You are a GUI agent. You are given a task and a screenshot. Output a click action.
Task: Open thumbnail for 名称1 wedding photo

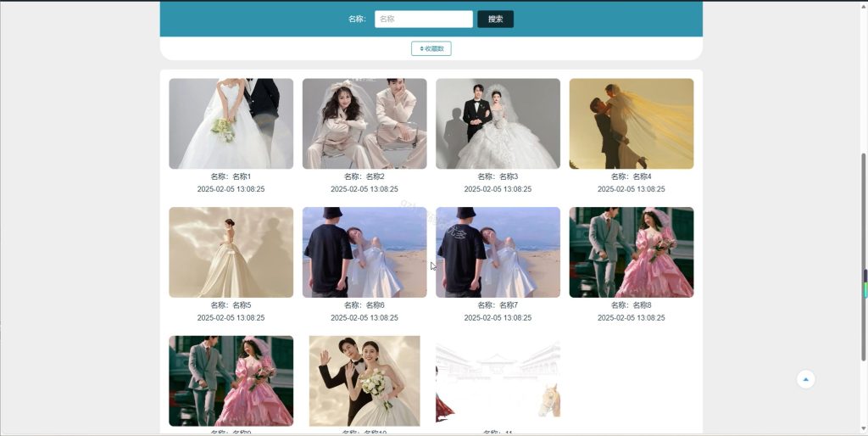click(231, 124)
